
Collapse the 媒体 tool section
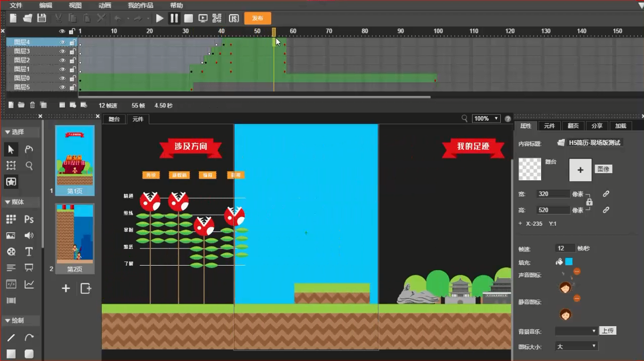7,202
